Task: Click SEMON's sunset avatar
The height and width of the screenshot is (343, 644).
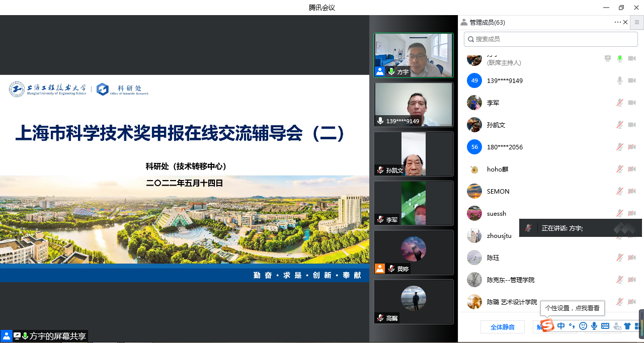Action: (x=474, y=191)
